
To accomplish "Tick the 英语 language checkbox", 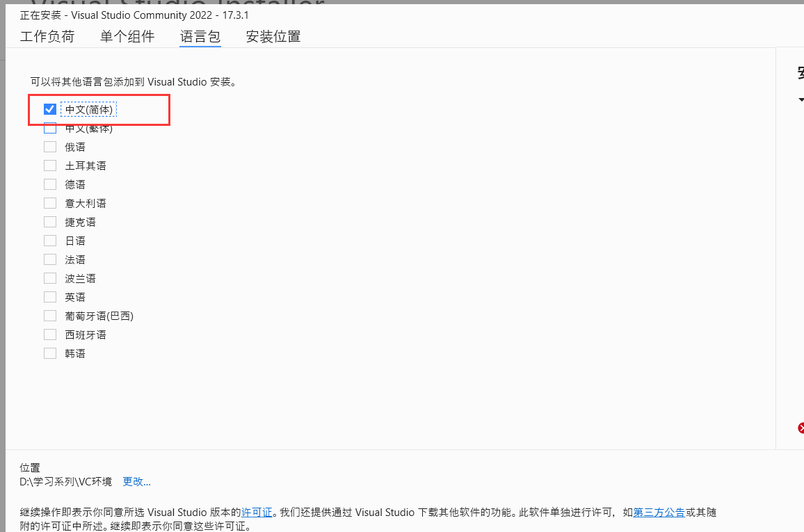I will click(x=50, y=297).
